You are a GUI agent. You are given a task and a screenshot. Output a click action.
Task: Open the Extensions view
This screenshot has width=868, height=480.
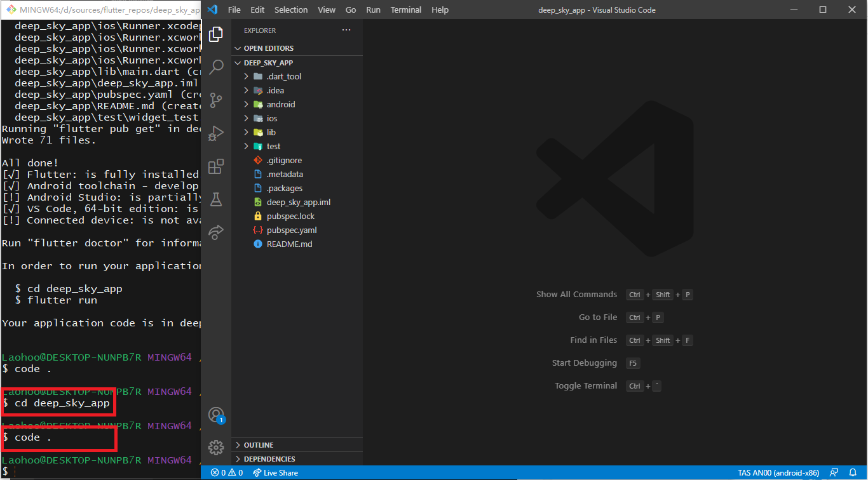[216, 166]
